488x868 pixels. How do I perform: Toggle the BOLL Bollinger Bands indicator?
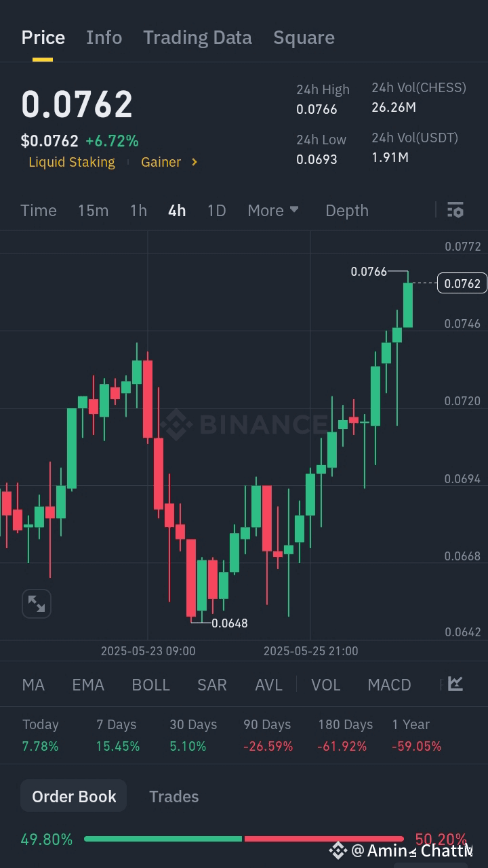(x=150, y=684)
